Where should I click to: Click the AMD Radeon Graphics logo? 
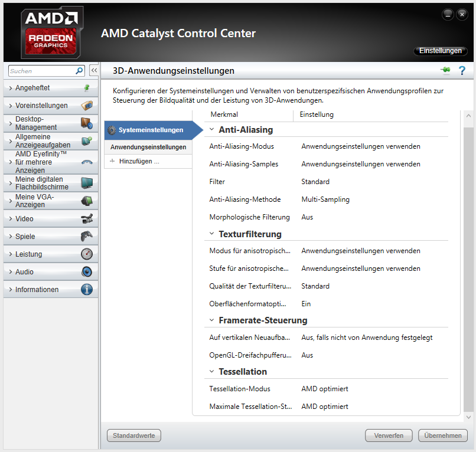[51, 32]
